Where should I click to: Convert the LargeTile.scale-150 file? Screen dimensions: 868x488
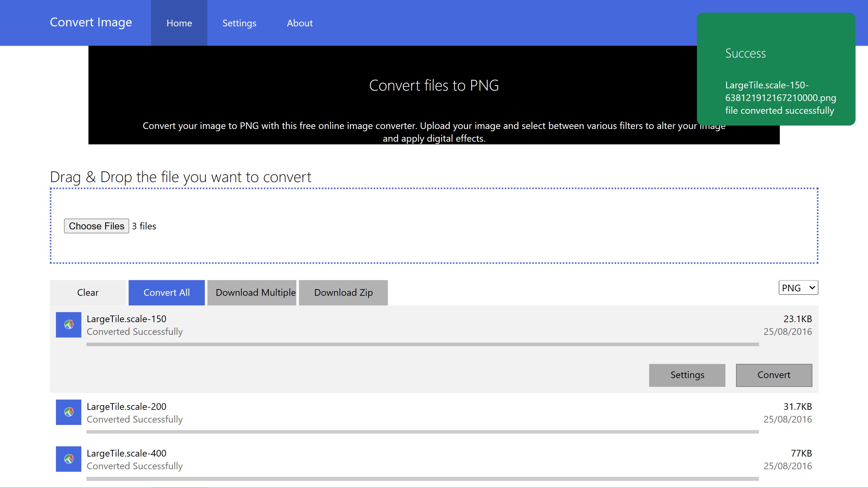tap(774, 375)
